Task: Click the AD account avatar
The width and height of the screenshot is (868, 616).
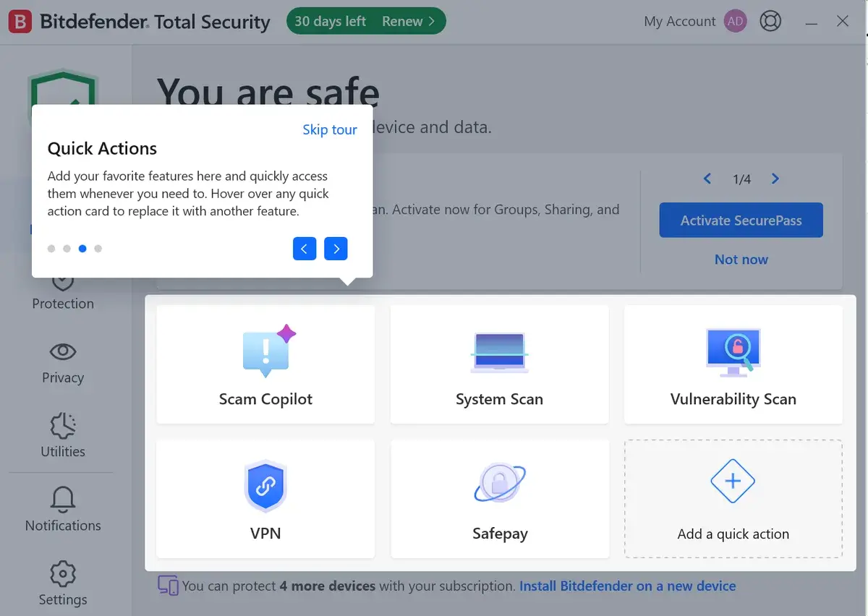Action: (736, 22)
